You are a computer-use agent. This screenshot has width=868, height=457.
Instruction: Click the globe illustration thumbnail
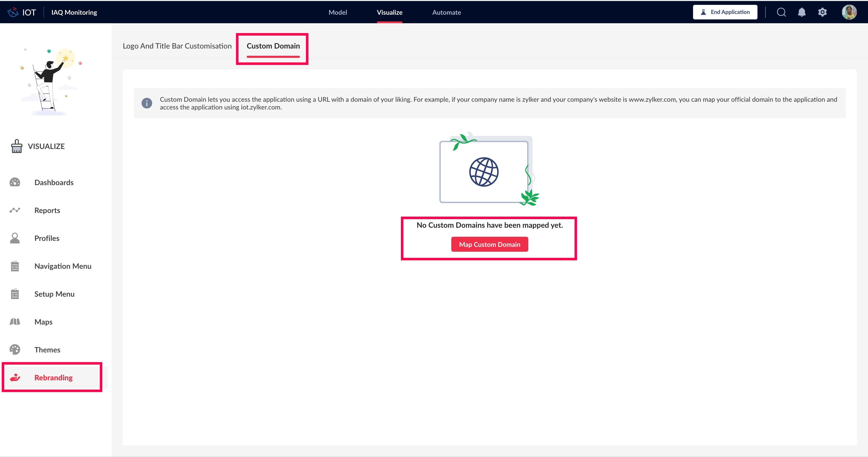pyautogui.click(x=484, y=172)
